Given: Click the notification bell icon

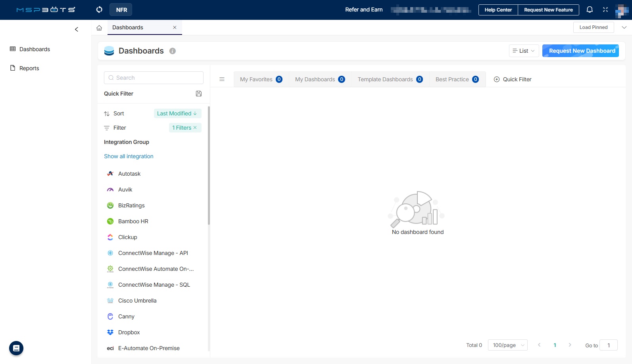Looking at the screenshot, I should [590, 10].
